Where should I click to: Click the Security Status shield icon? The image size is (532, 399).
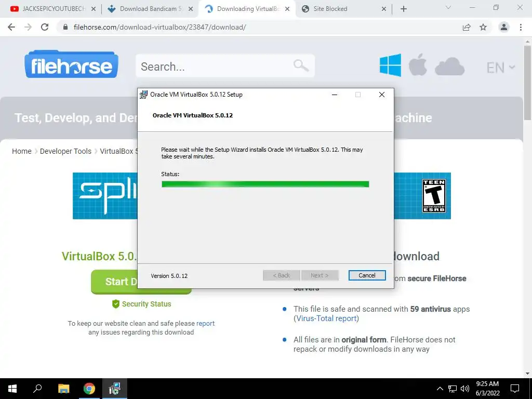click(116, 304)
